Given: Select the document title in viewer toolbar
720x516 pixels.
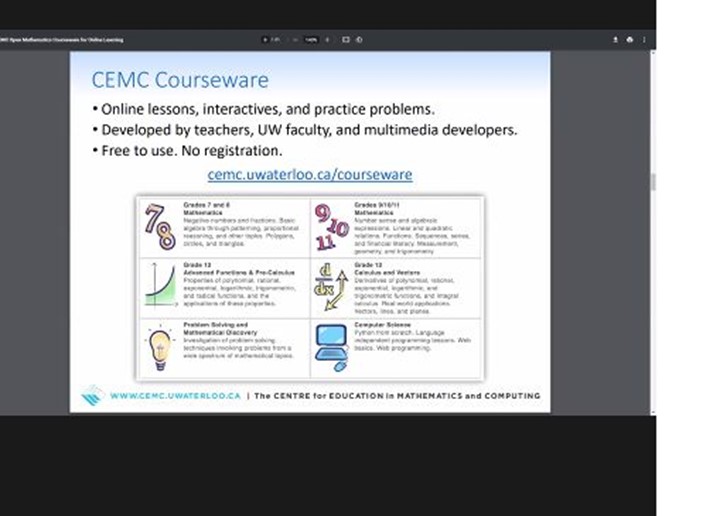Looking at the screenshot, I should (x=62, y=40).
